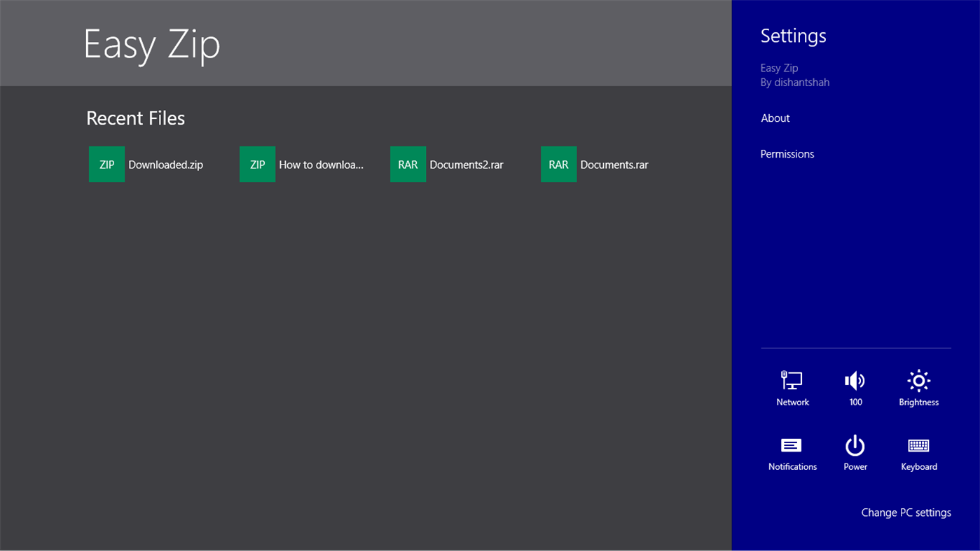Viewport: 980px width, 551px height.
Task: Open the Brightness control icon
Action: tap(918, 387)
